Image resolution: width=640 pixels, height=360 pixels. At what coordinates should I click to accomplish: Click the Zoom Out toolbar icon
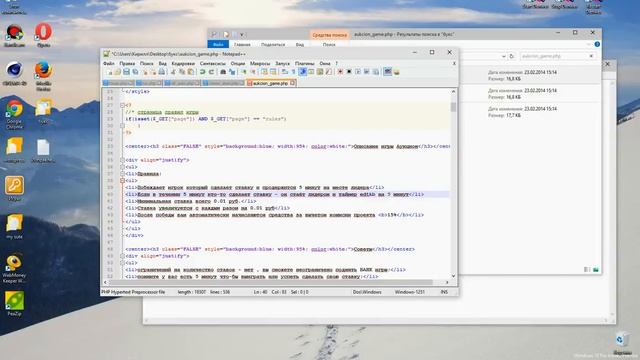253,72
